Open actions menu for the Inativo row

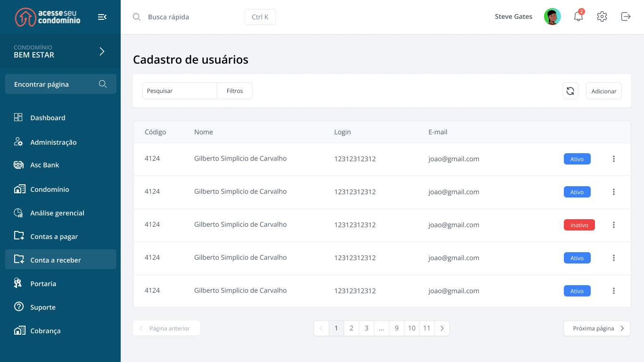(614, 225)
